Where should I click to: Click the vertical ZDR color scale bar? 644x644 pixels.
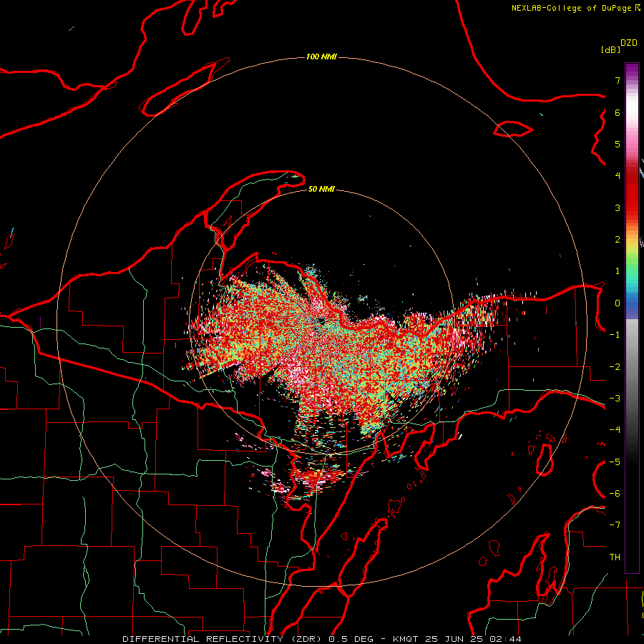coord(632,318)
